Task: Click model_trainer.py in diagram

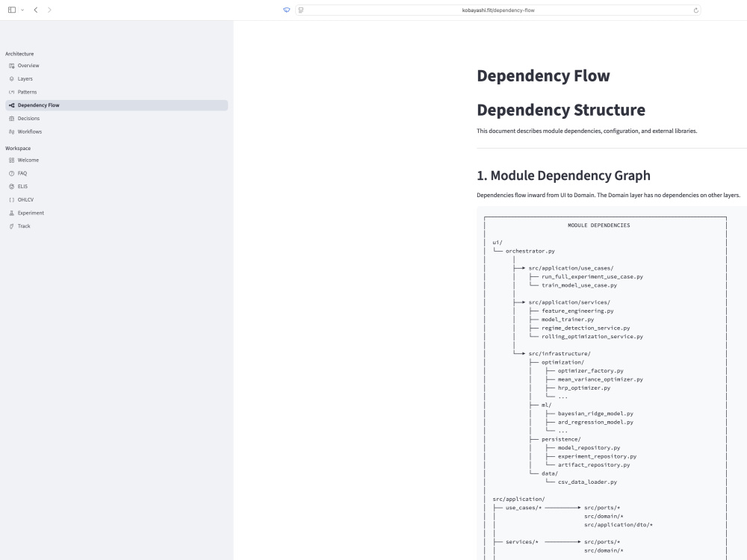Action: 568,320
